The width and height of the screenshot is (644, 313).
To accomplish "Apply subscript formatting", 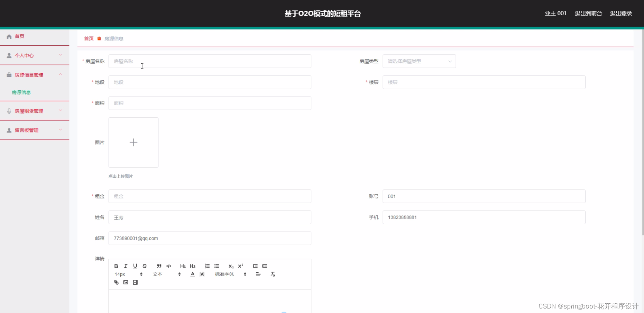I will click(230, 266).
